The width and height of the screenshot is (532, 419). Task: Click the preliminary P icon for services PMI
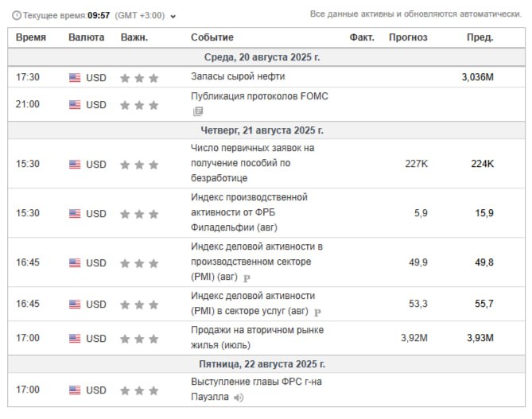point(317,312)
